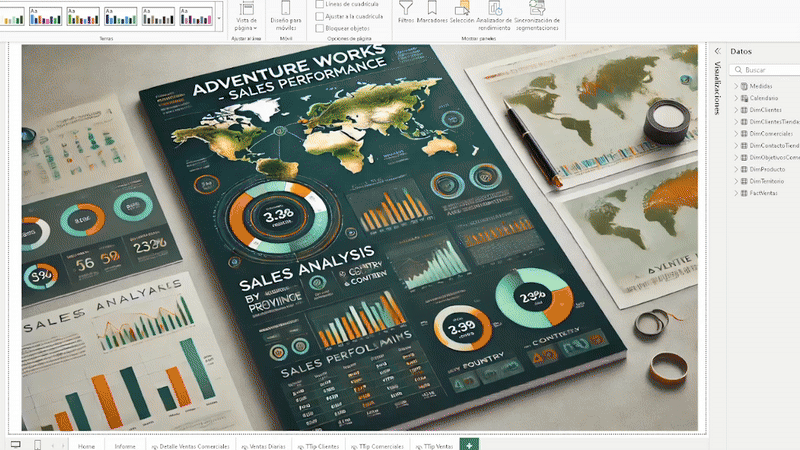
Task: Expand the Medidas table
Action: coord(736,87)
